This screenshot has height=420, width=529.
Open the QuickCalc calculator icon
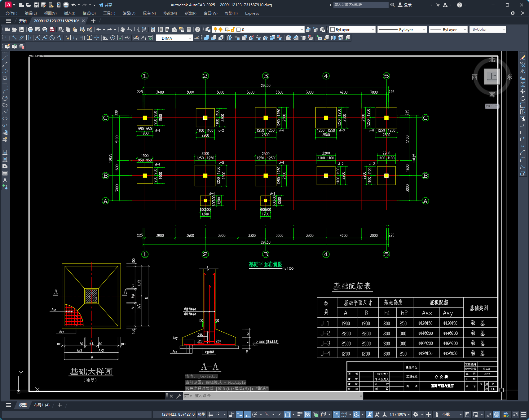click(x=189, y=29)
